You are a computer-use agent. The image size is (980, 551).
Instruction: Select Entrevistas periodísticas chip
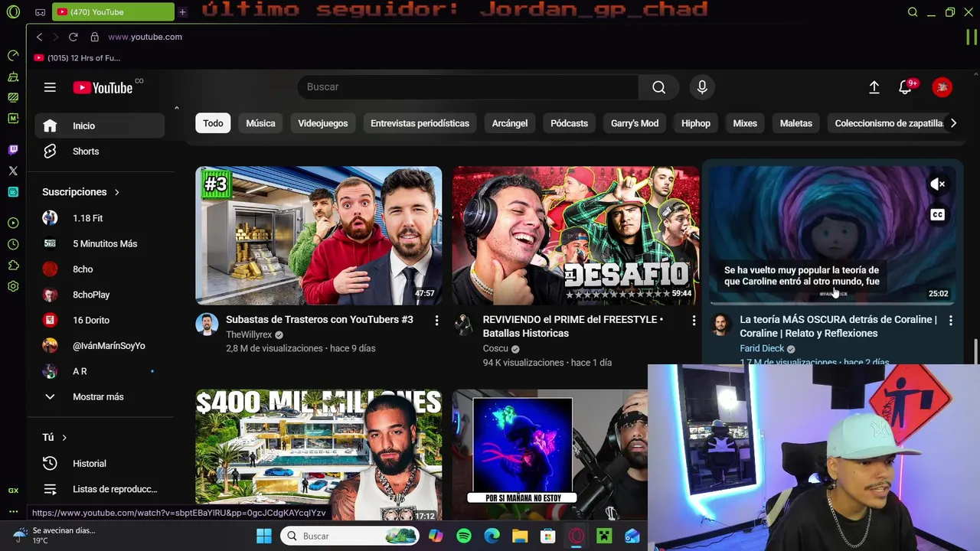pyautogui.click(x=420, y=123)
